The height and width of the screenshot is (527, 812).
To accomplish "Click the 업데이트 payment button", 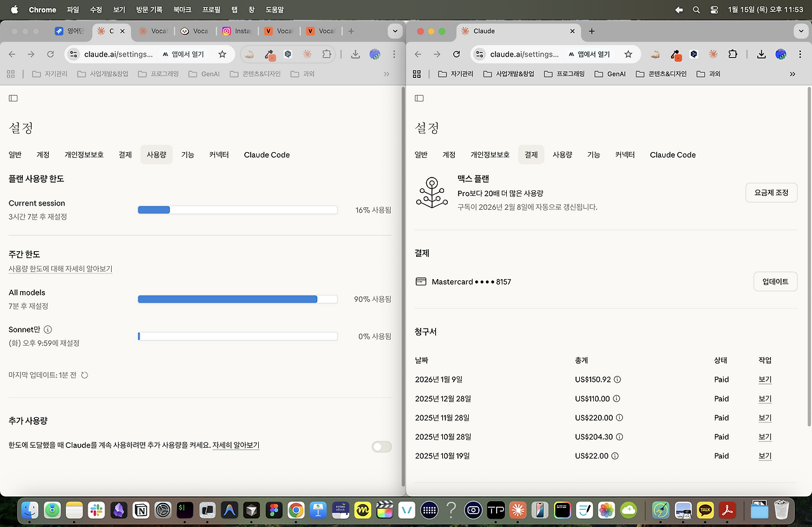I will tap(775, 282).
